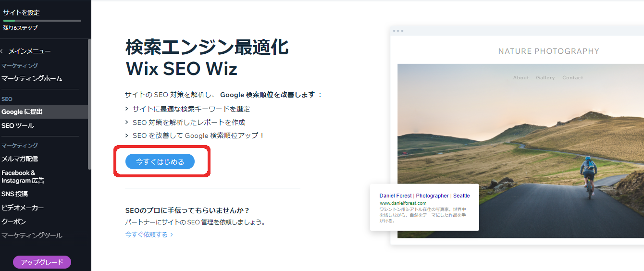Select Googleに提出 in sidebar
Image resolution: width=644 pixels, height=271 pixels.
(x=44, y=112)
